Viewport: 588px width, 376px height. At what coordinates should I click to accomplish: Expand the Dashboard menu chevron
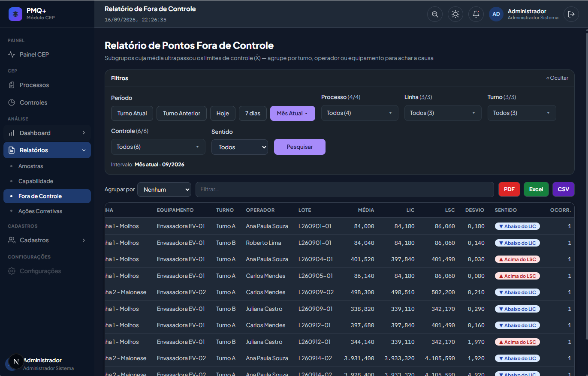coord(84,133)
